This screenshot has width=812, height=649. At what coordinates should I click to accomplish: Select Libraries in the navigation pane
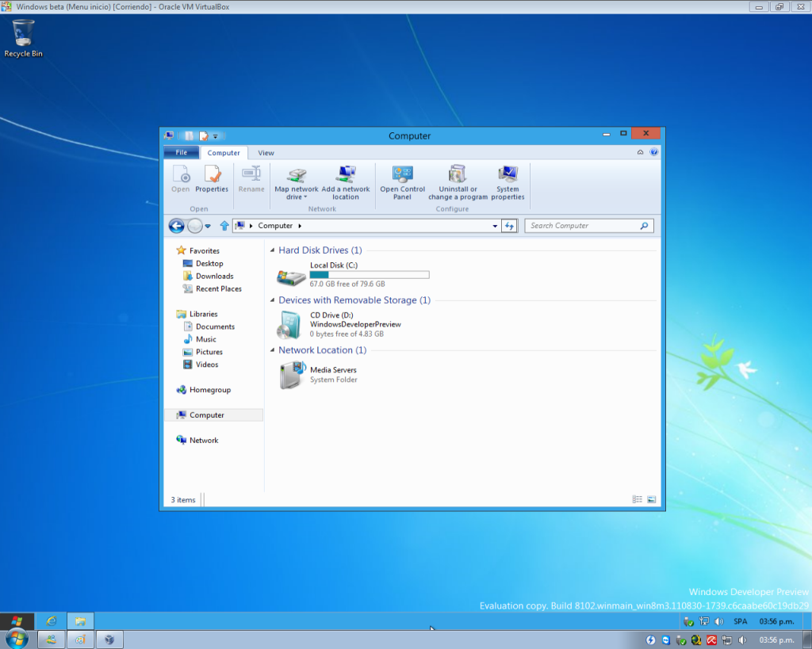pyautogui.click(x=203, y=314)
